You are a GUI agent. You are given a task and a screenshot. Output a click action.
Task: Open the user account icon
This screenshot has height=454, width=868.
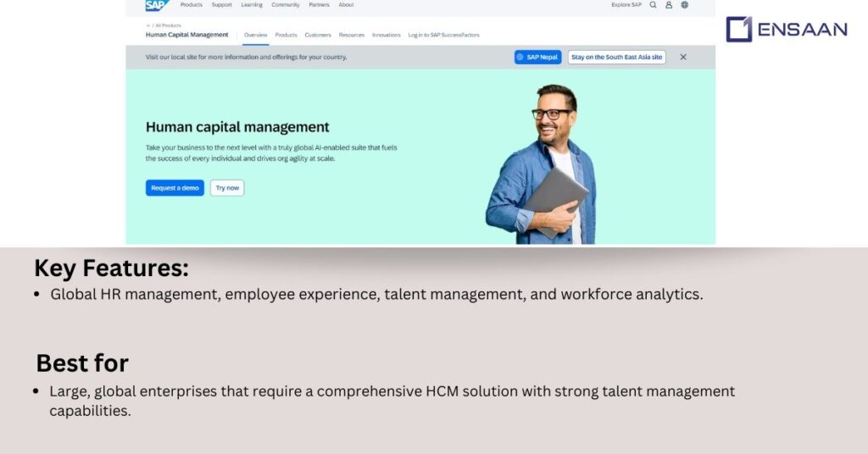coord(669,5)
